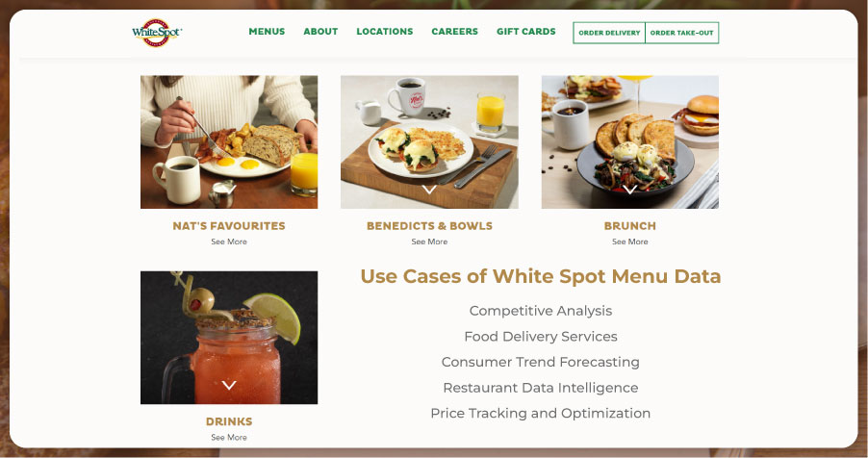Open the Benedicts & Bowls food thumbnail
868x458 pixels.
[x=429, y=141]
